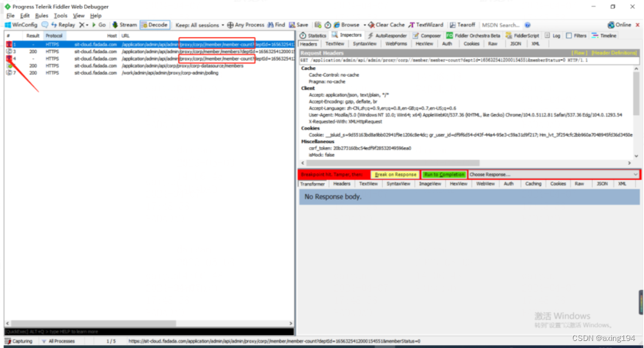
Task: Click Run to Completion button
Action: point(444,175)
